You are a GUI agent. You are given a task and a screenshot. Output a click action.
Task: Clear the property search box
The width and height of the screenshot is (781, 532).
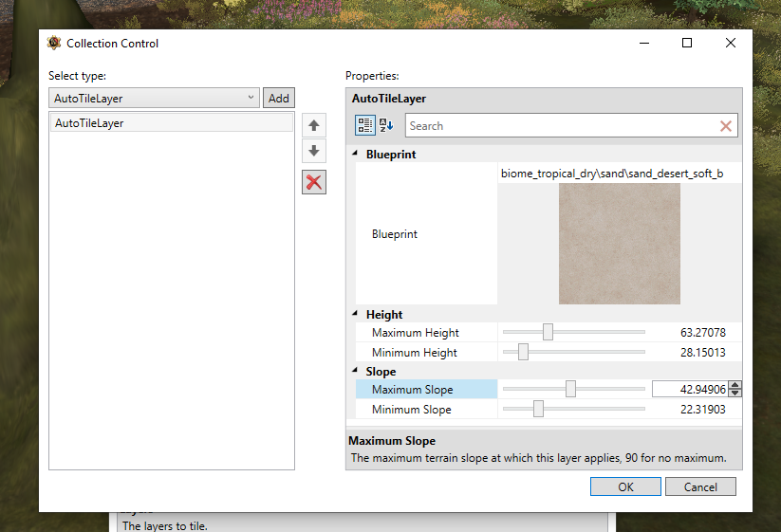(726, 126)
